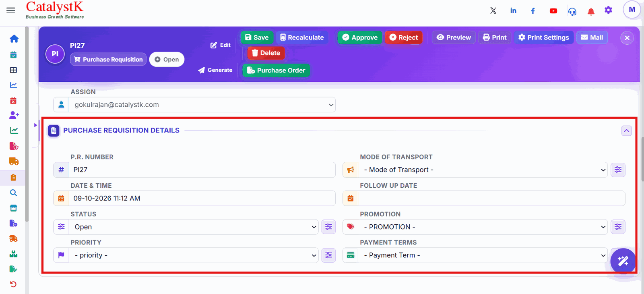Reject the purchase requisition
Image resolution: width=644 pixels, height=294 pixels.
[x=404, y=37]
